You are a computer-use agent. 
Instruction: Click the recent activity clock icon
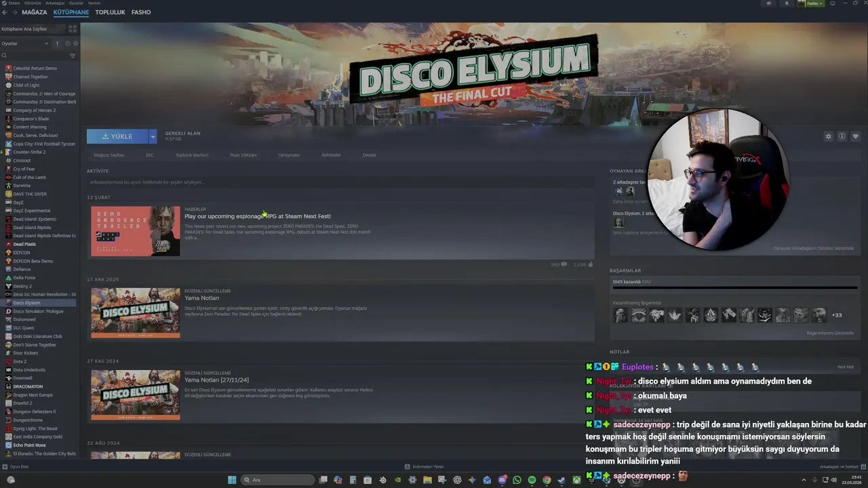click(67, 43)
